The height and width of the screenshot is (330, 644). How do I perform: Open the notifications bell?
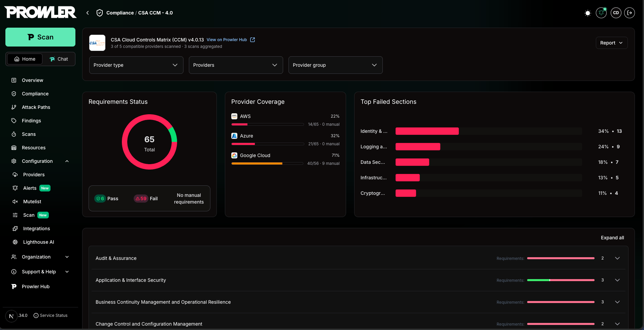point(601,13)
